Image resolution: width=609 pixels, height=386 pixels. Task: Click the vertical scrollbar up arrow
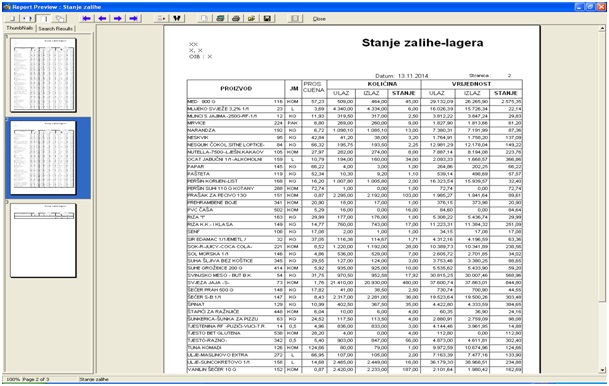point(602,28)
